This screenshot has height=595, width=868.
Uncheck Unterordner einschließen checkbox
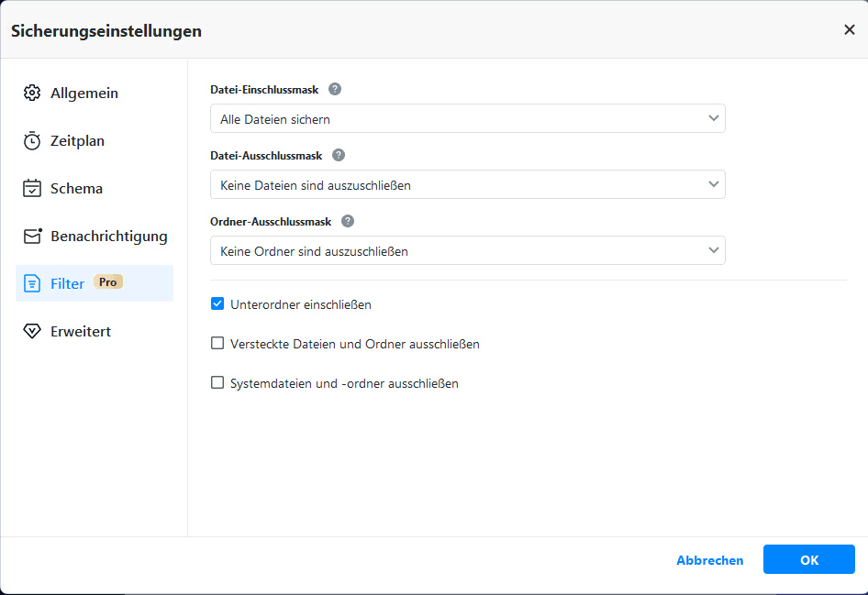(217, 304)
